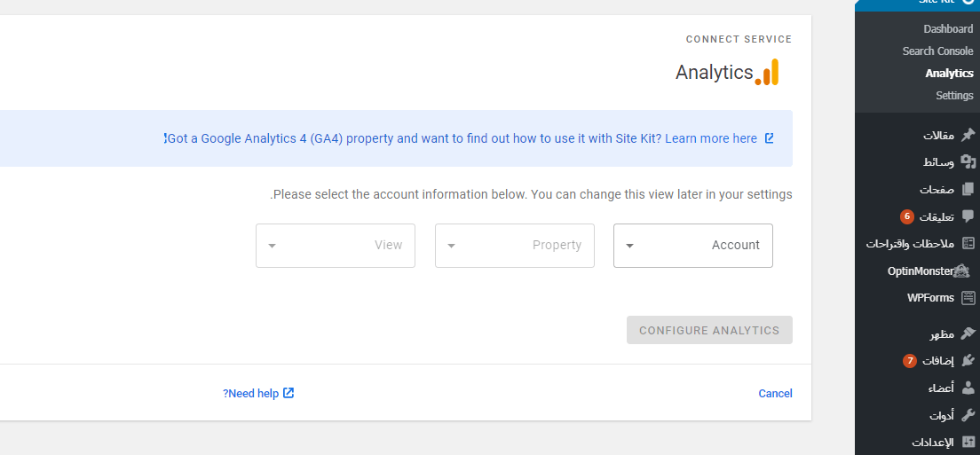Click the appearance brush icon beside مظهر
This screenshot has width=980, height=455.
pos(968,333)
